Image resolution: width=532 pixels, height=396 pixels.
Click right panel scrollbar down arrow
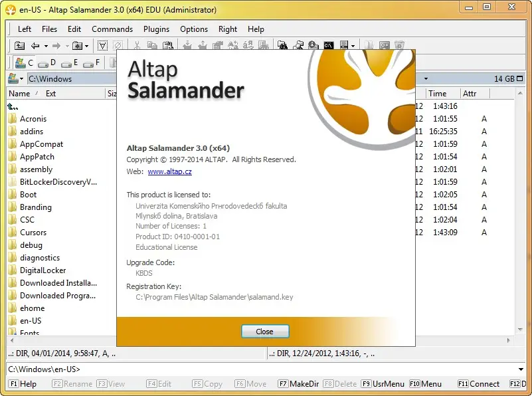tap(520, 330)
